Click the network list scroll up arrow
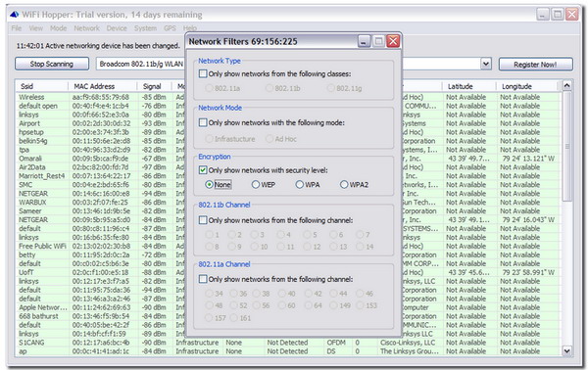The width and height of the screenshot is (588, 370). coord(566,86)
